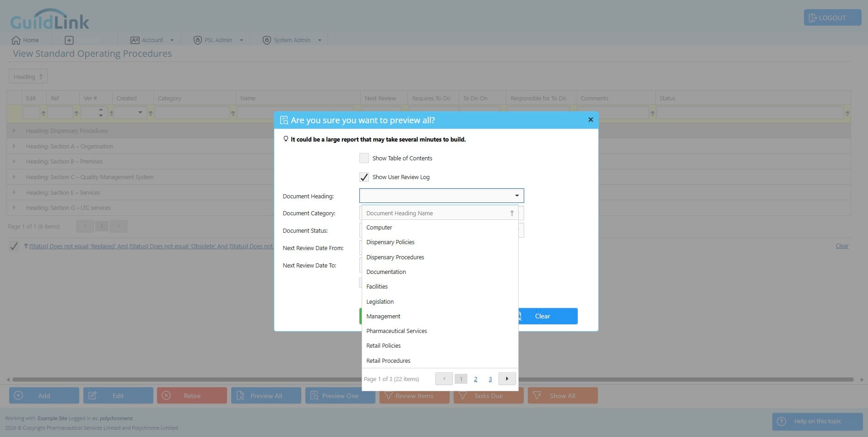
Task: Click the Clear filter link
Action: pos(842,246)
